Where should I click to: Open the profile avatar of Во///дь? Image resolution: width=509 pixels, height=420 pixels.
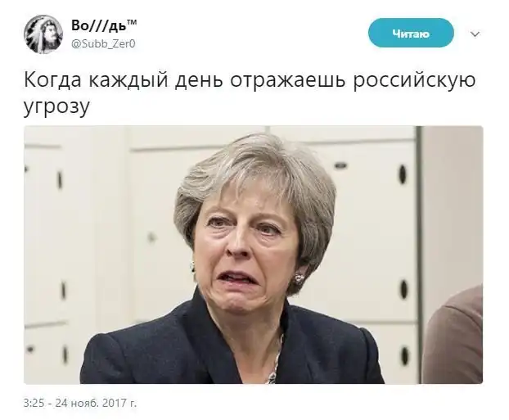(43, 34)
